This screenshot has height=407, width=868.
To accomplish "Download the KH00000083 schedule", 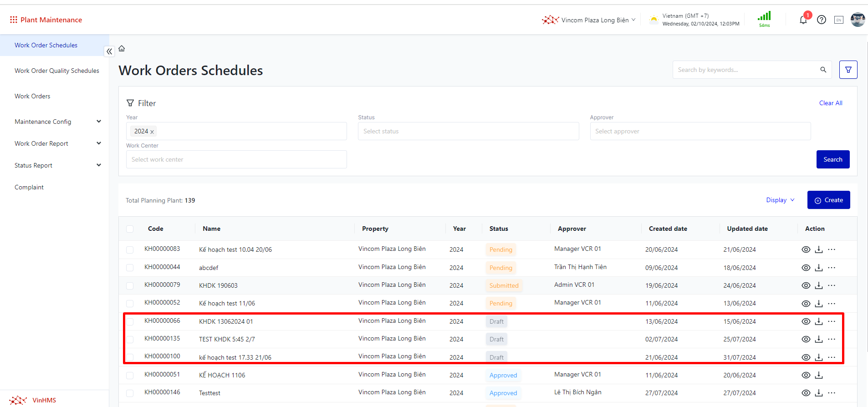I will pyautogui.click(x=819, y=249).
